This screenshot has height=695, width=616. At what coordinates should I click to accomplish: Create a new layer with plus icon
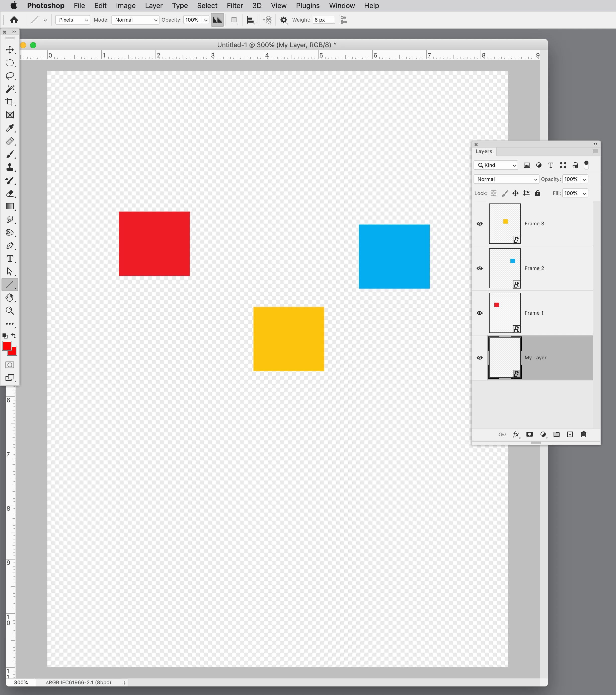[570, 434]
